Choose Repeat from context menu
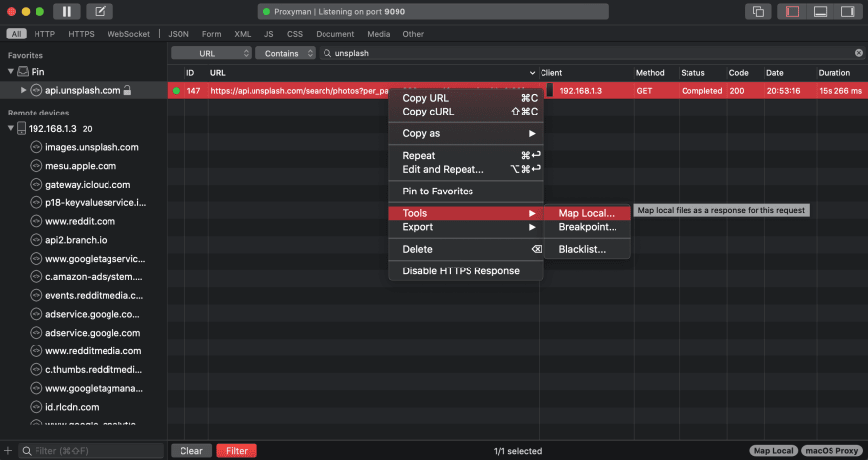 pos(467,156)
